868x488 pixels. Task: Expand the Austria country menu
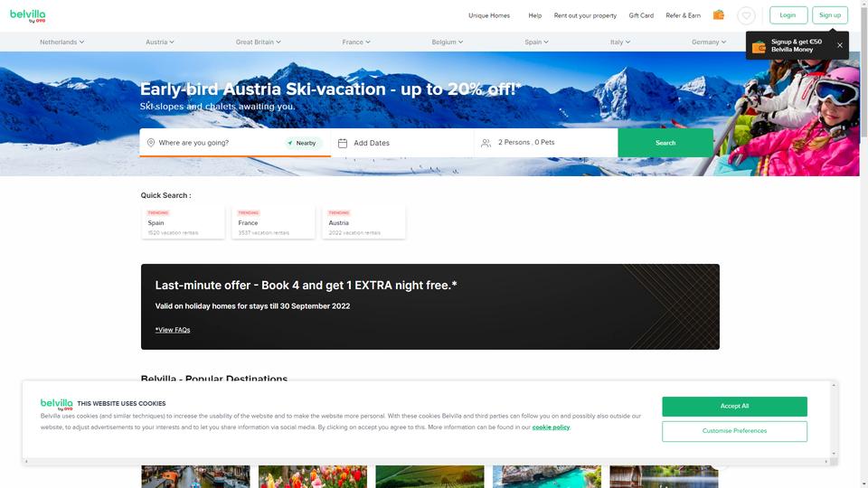pos(160,42)
